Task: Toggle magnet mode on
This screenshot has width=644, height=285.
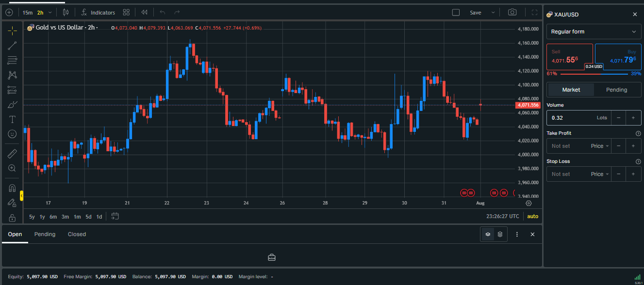Action: point(12,188)
